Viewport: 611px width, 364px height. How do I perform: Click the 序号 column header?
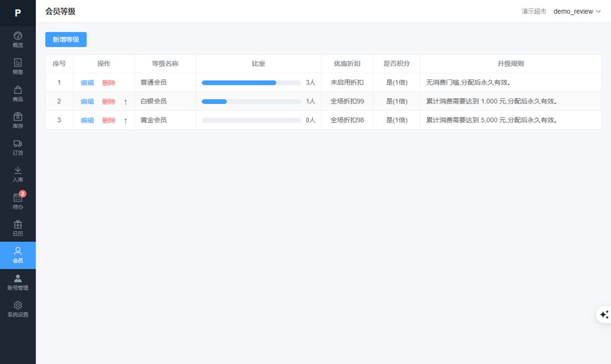coord(59,63)
